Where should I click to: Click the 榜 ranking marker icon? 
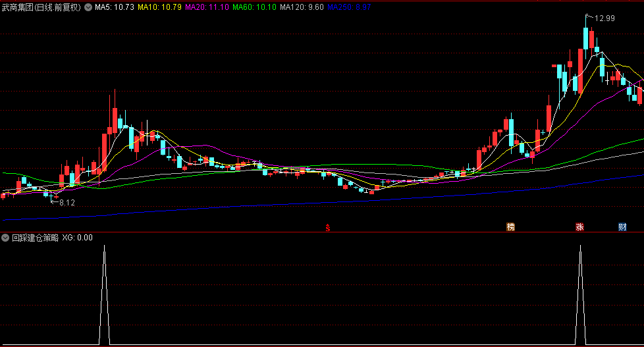coord(510,227)
